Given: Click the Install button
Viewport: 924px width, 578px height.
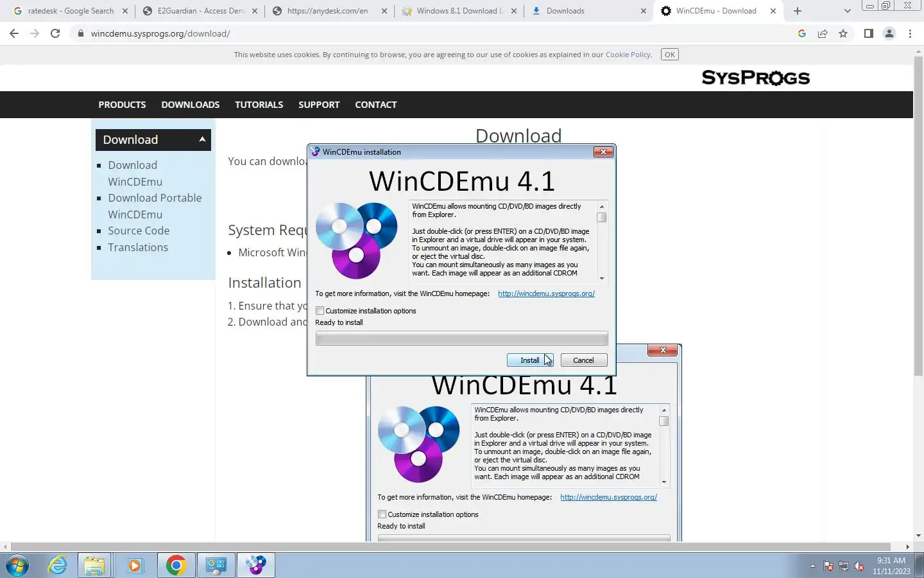Looking at the screenshot, I should (530, 360).
